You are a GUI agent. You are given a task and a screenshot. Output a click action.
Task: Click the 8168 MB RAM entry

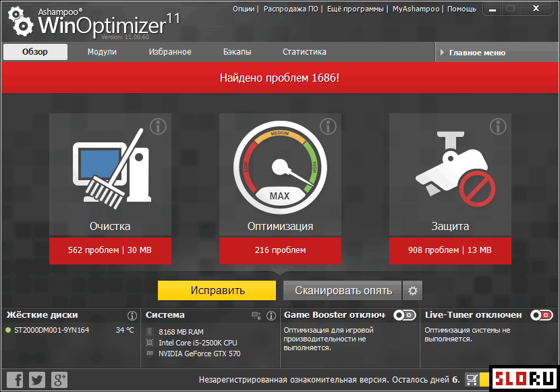tap(181, 332)
